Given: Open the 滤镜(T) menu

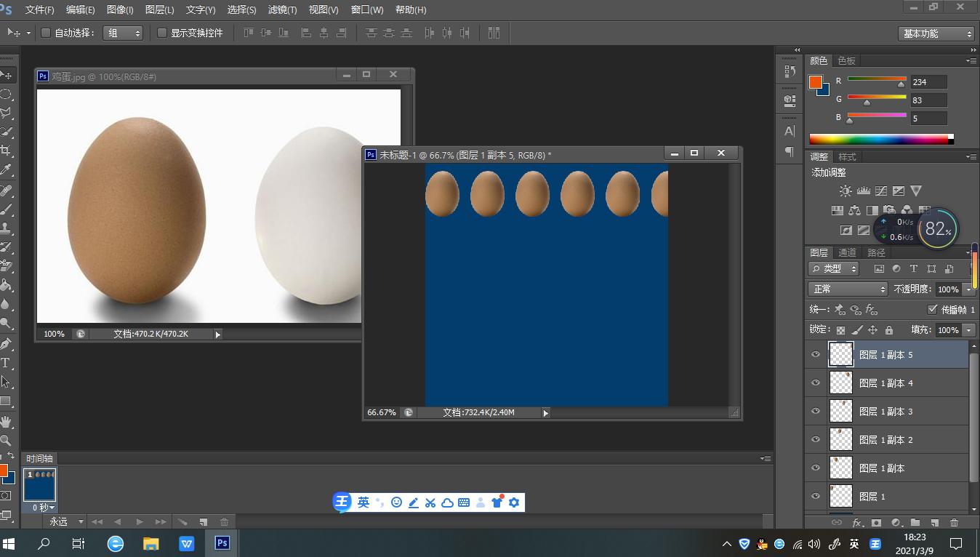Looking at the screenshot, I should pos(282,10).
